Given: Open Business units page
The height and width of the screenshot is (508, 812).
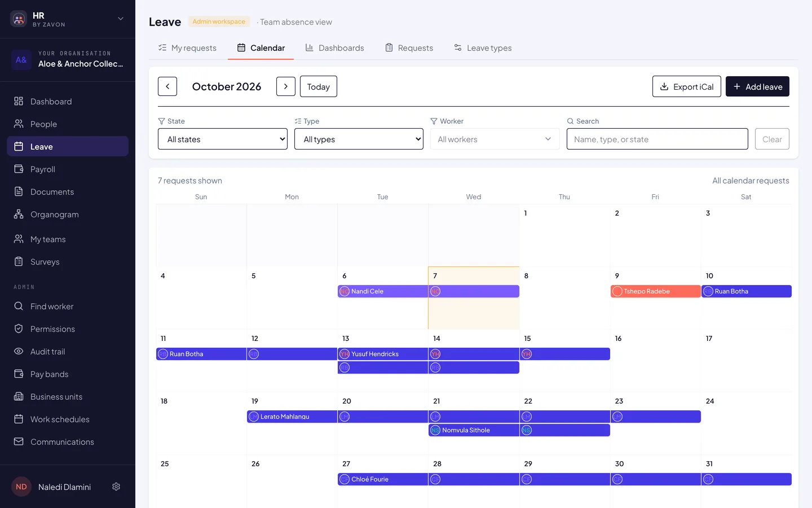Looking at the screenshot, I should (68, 397).
